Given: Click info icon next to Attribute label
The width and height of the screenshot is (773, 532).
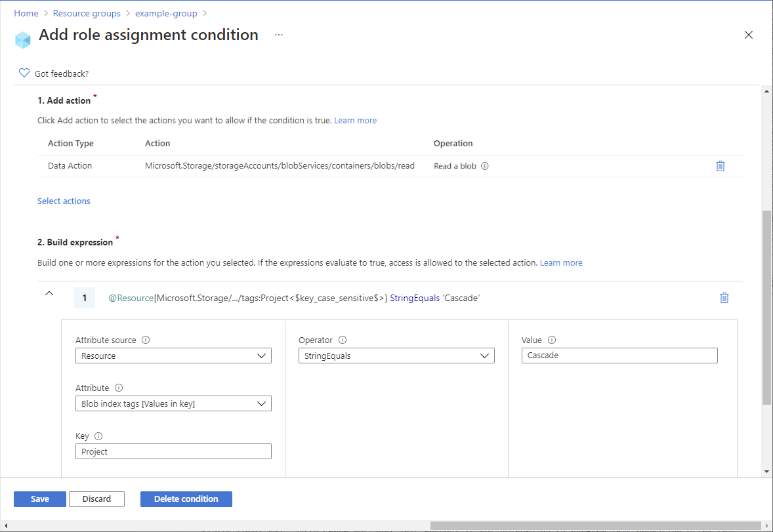Looking at the screenshot, I should 118,388.
